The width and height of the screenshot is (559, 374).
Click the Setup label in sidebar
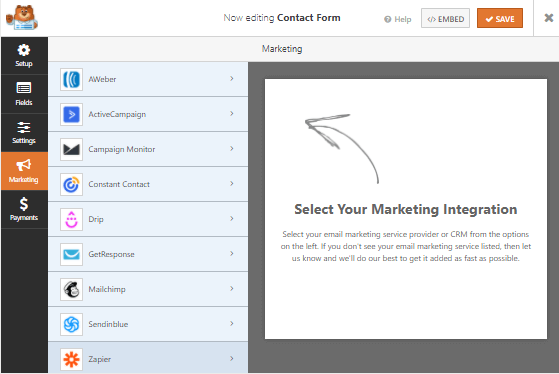(24, 64)
